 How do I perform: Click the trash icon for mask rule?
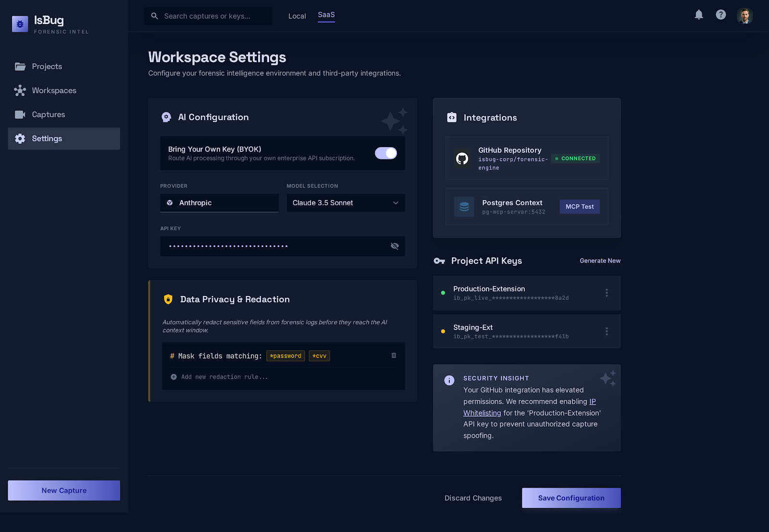point(394,356)
